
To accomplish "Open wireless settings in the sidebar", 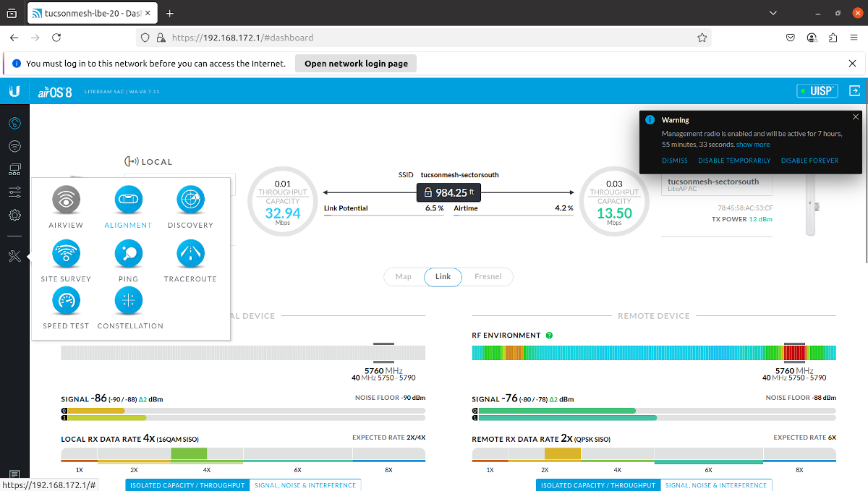I will click(x=14, y=147).
